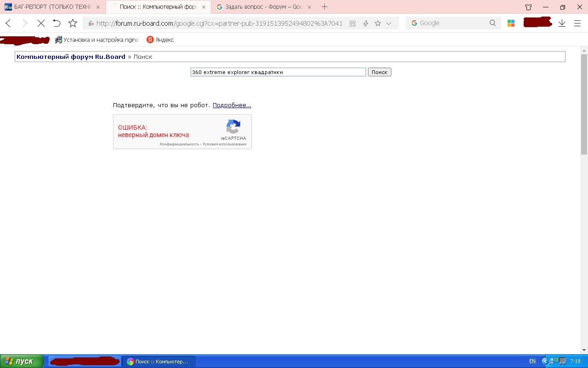Minimize the browser window

point(545,7)
